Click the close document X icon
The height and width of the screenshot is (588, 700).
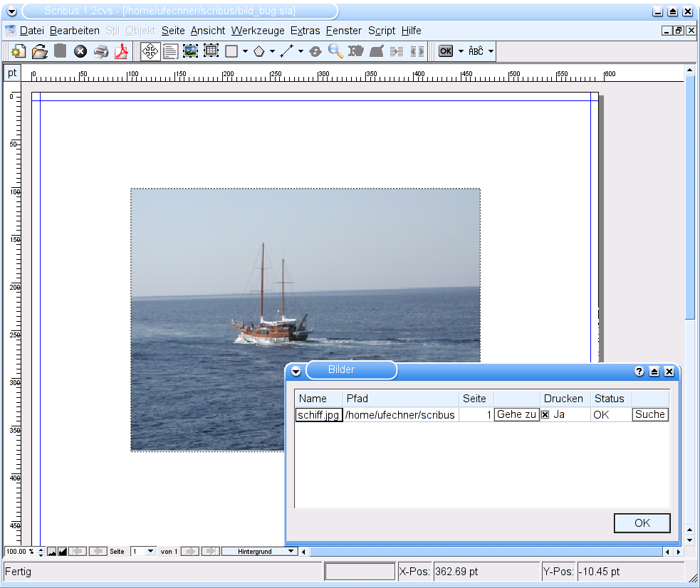pos(80,51)
